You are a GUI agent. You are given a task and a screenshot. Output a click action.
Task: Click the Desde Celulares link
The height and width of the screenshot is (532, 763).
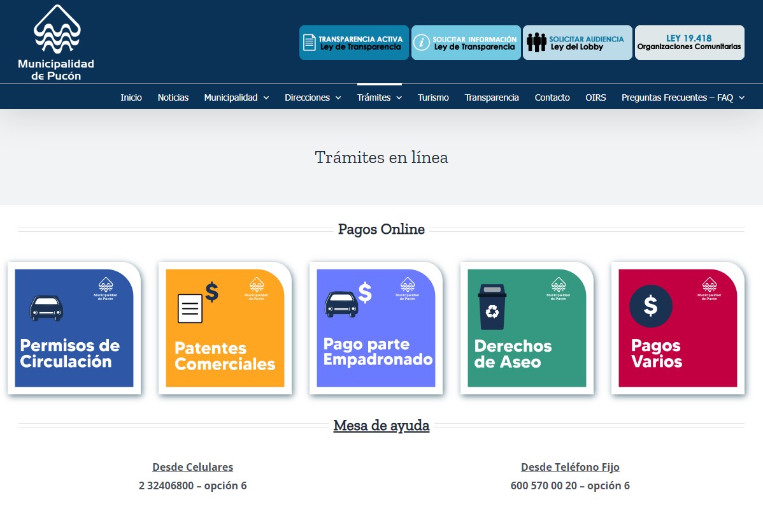point(192,466)
